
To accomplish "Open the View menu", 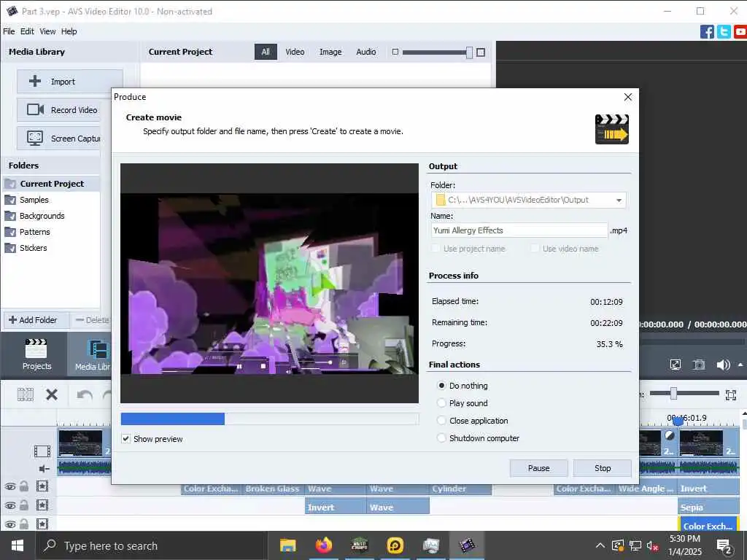I will point(47,31).
